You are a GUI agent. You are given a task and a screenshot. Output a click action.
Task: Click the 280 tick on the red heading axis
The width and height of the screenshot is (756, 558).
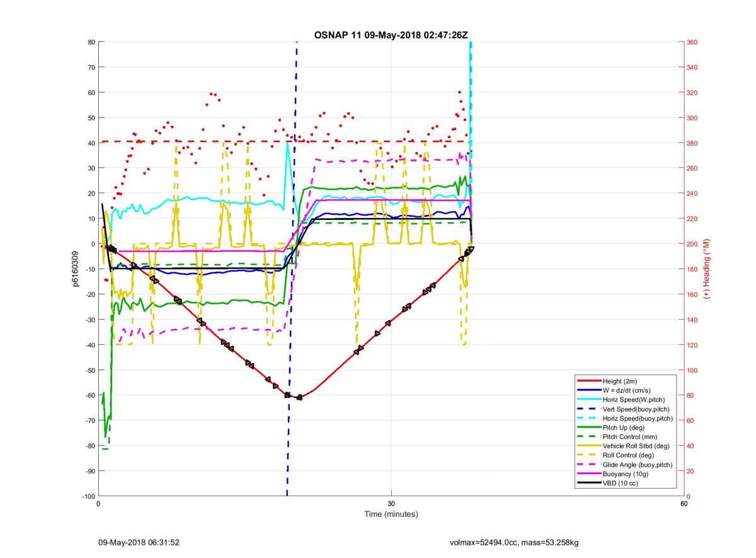tap(692, 143)
